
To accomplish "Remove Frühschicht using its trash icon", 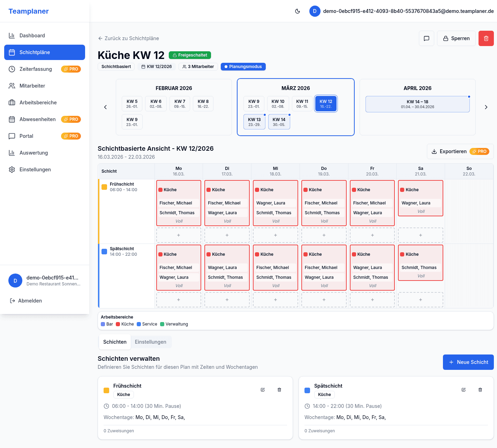I will point(279,390).
